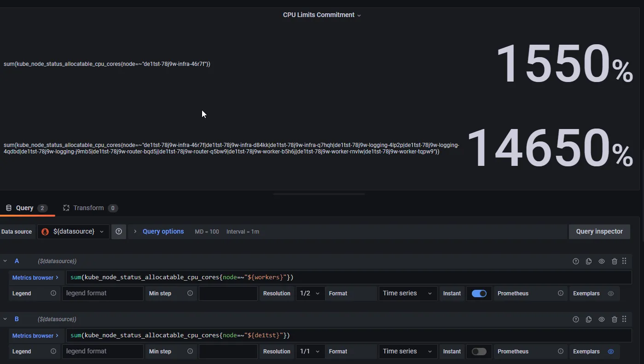The width and height of the screenshot is (644, 364).
Task: Click Prometheus info icon in query B
Action: pos(561,351)
